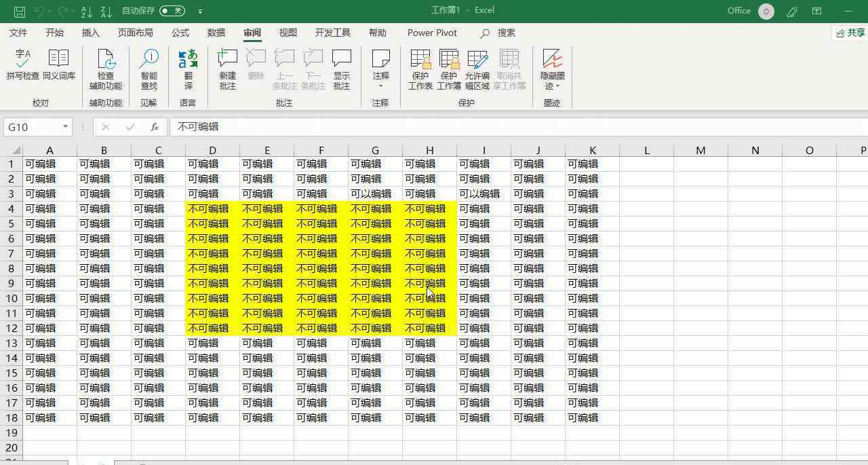Screen dimensions: 868x465
Task: Click 保护工作表 protect sheet
Action: point(420,70)
